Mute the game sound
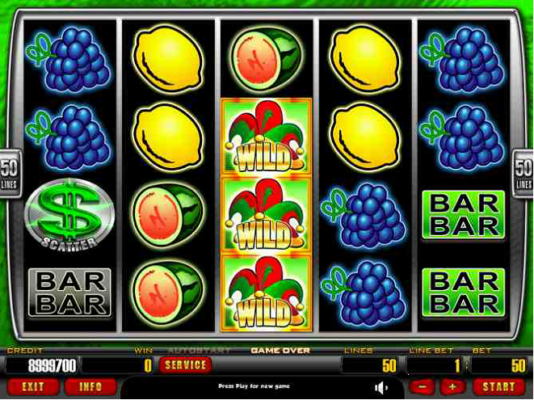534x400 pixels. [381, 387]
